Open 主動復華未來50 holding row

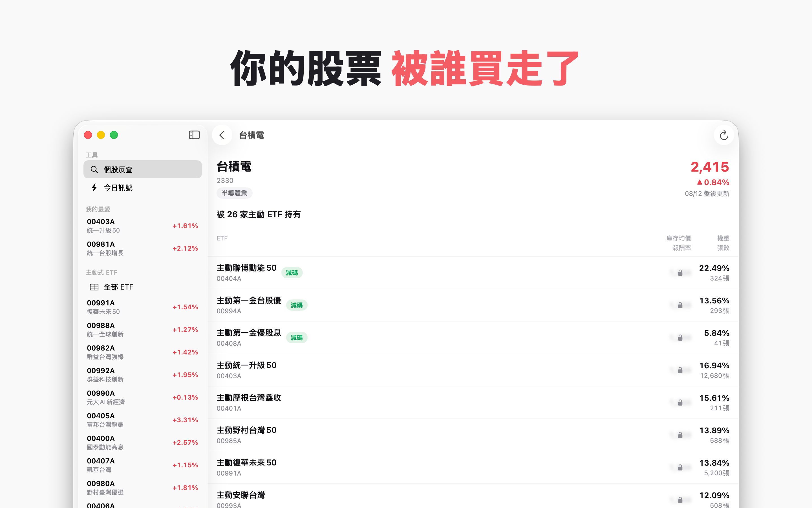tap(473, 467)
